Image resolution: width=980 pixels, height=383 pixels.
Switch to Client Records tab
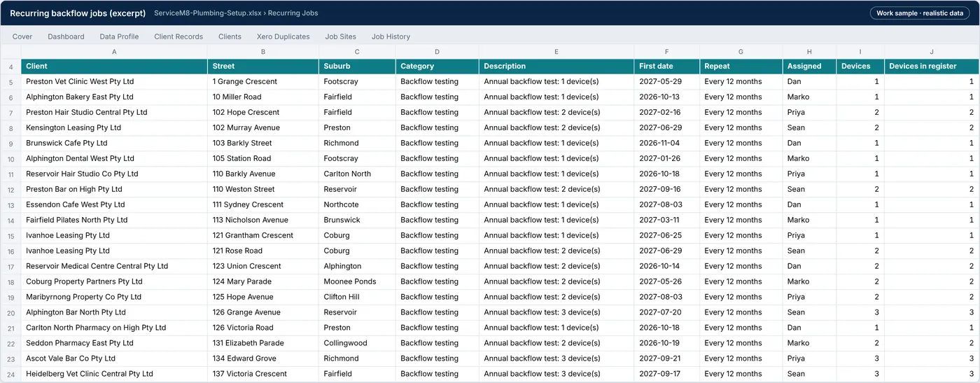[178, 36]
